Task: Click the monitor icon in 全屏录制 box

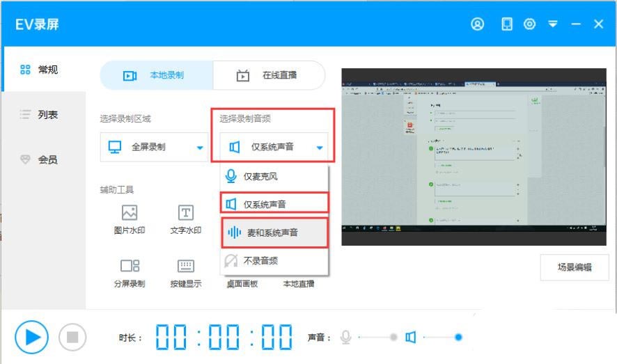Action: coord(115,147)
